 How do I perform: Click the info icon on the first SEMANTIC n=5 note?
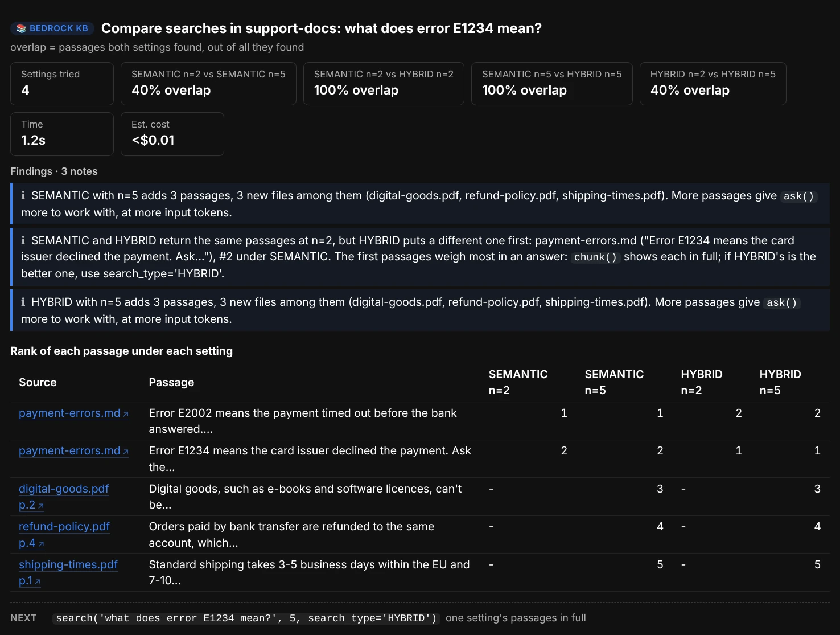(23, 195)
